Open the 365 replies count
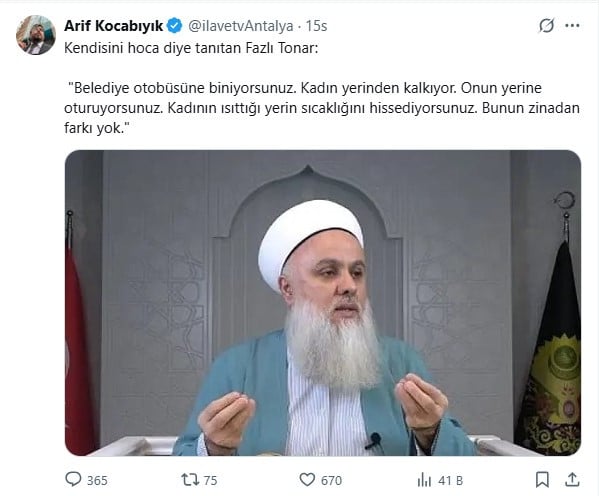Viewport: 599px width, 496px height. coord(97,480)
